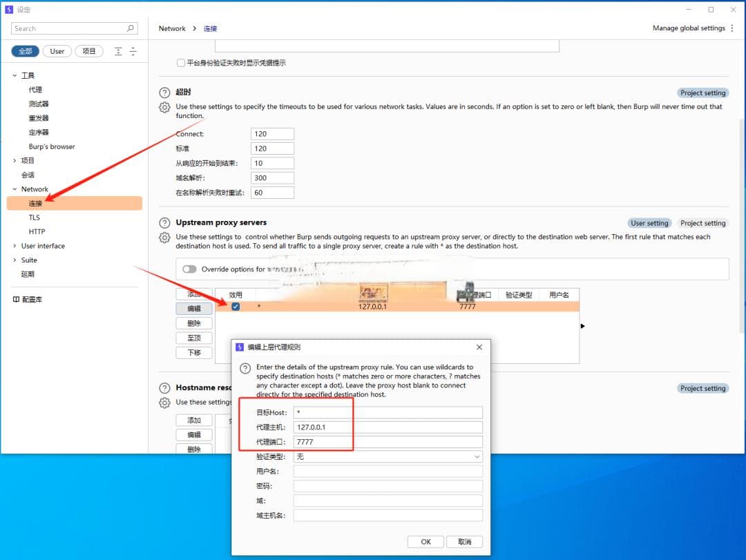Open help icon for Hostname resolution section
Viewport: 746px width, 560px height.
click(164, 388)
